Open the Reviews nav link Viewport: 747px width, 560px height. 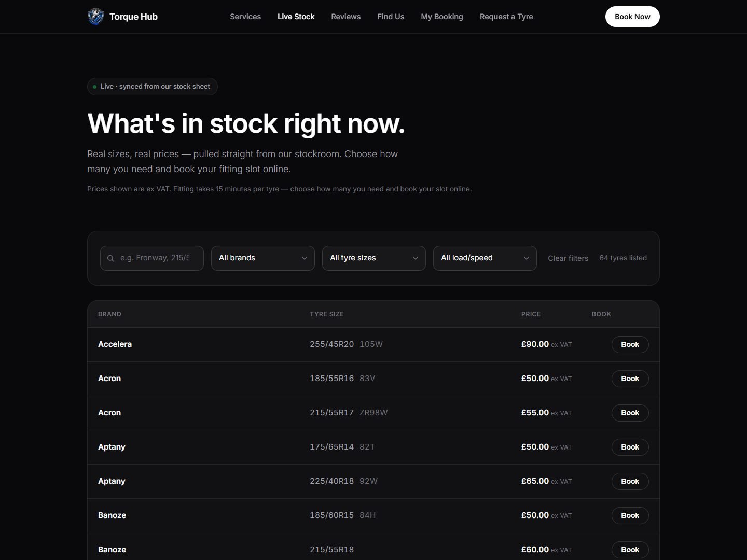coord(346,17)
